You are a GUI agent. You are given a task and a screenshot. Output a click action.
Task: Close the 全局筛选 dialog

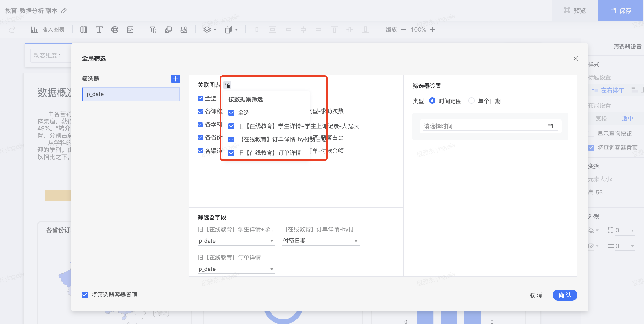(576, 58)
